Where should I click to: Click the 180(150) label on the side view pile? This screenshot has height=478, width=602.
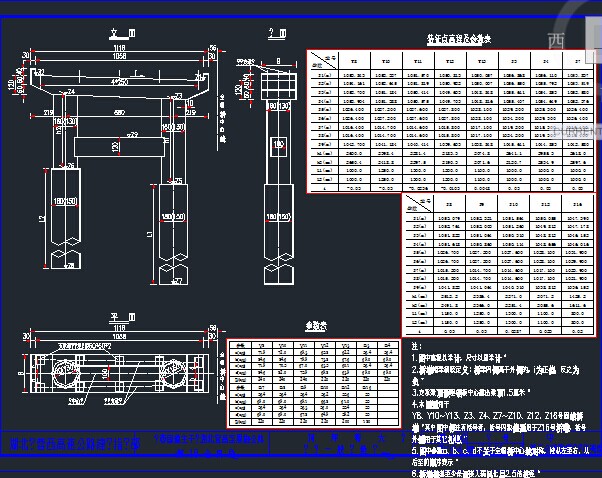279,217
